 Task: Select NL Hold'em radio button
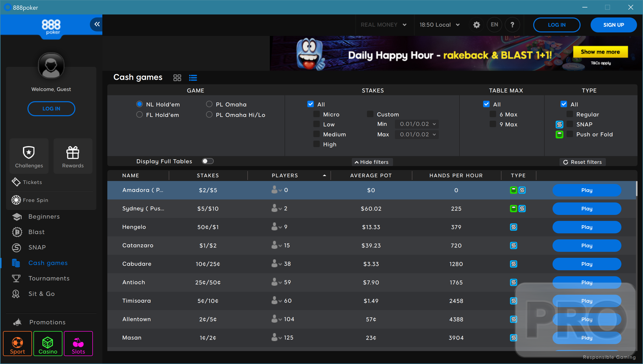point(139,104)
